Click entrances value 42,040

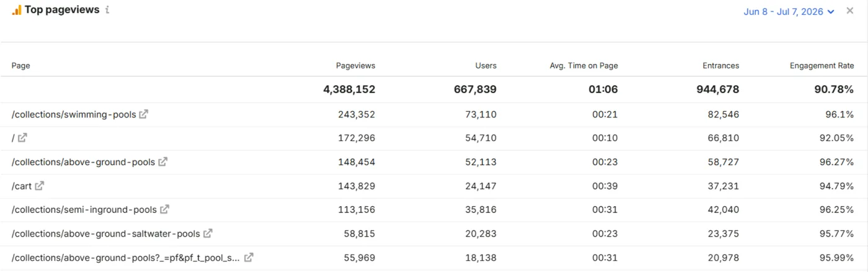pyautogui.click(x=723, y=210)
